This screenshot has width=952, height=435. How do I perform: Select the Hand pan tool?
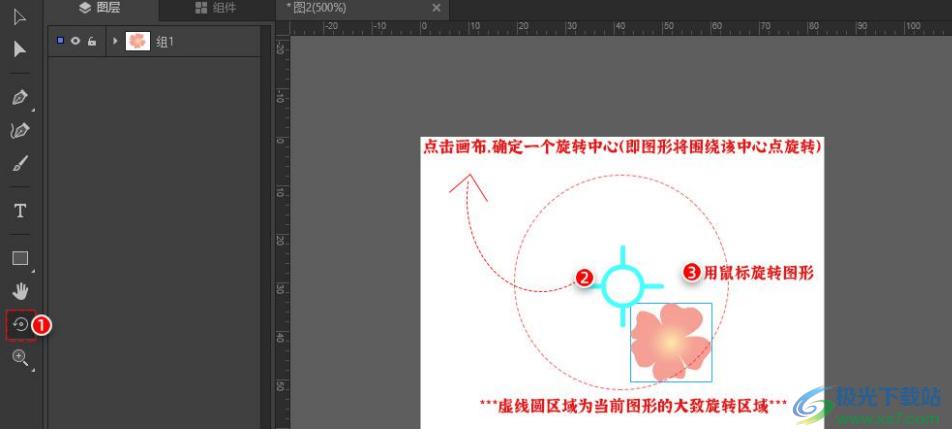point(20,291)
